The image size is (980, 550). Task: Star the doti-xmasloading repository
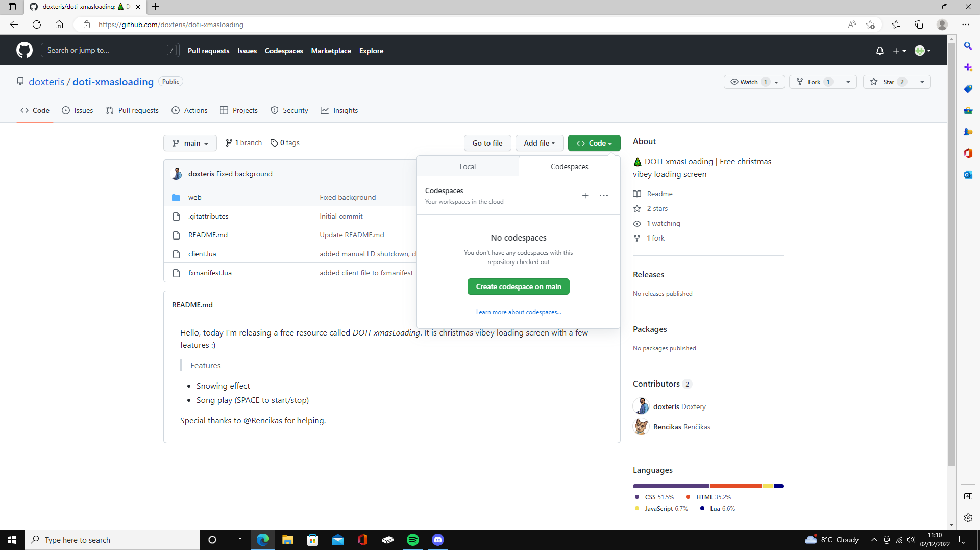pos(889,82)
